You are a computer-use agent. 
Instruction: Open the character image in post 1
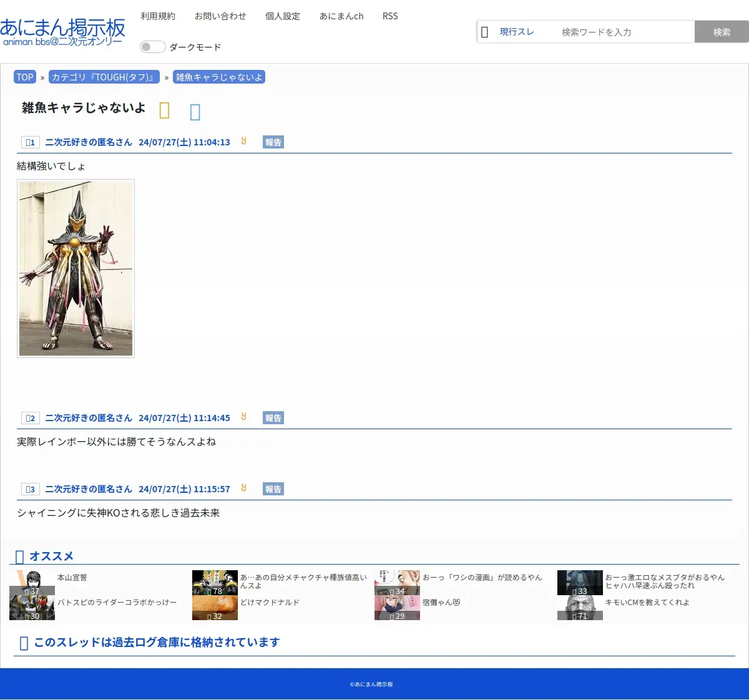[x=76, y=269]
